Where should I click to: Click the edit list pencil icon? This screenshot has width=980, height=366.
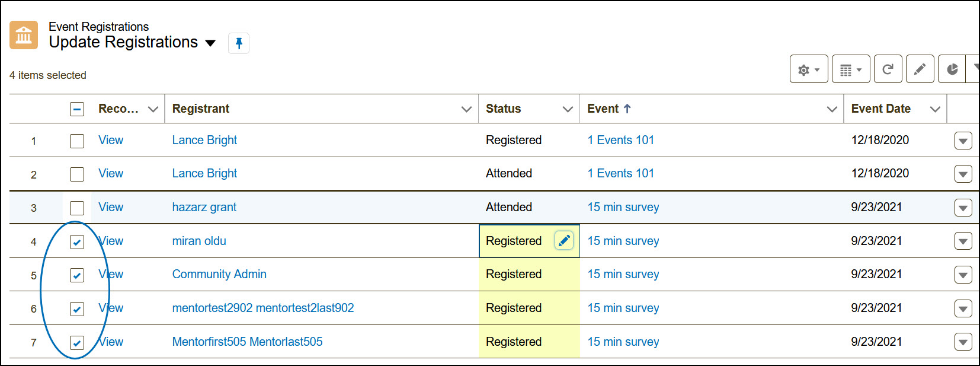(920, 69)
